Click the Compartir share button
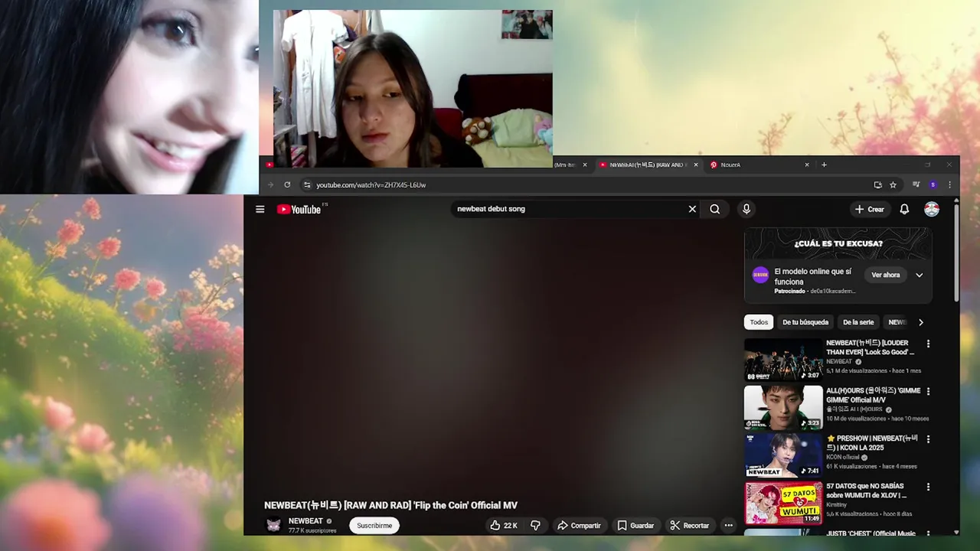The width and height of the screenshot is (980, 551). 579,526
